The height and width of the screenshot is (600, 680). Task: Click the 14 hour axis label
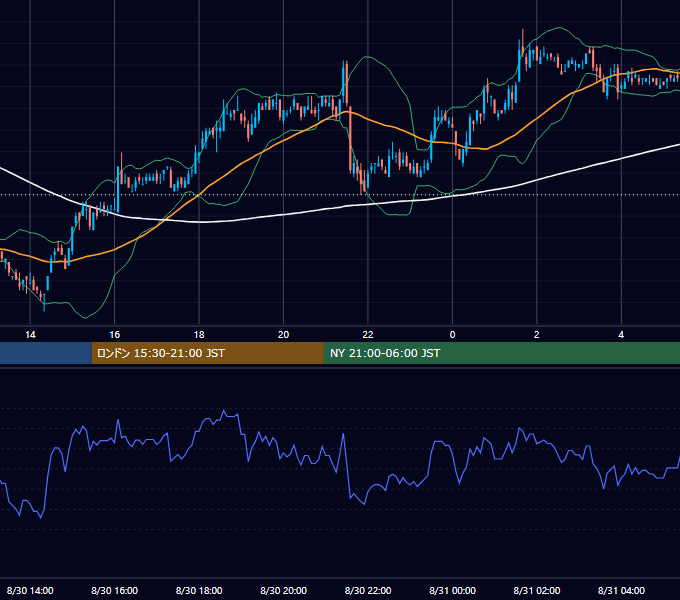30,335
